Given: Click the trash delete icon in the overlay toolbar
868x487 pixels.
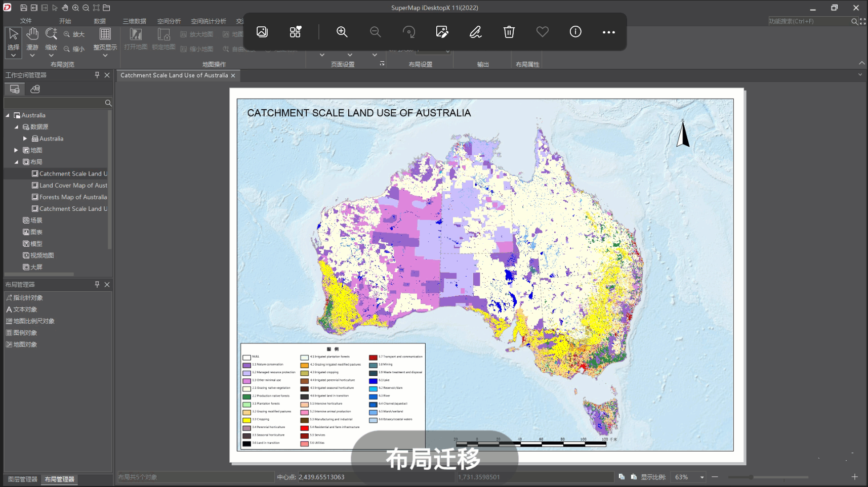Looking at the screenshot, I should [509, 32].
